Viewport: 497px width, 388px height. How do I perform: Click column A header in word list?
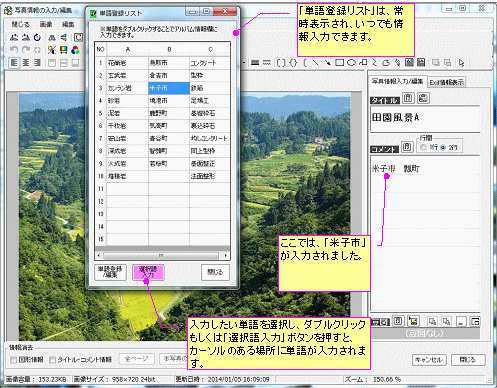tap(127, 49)
